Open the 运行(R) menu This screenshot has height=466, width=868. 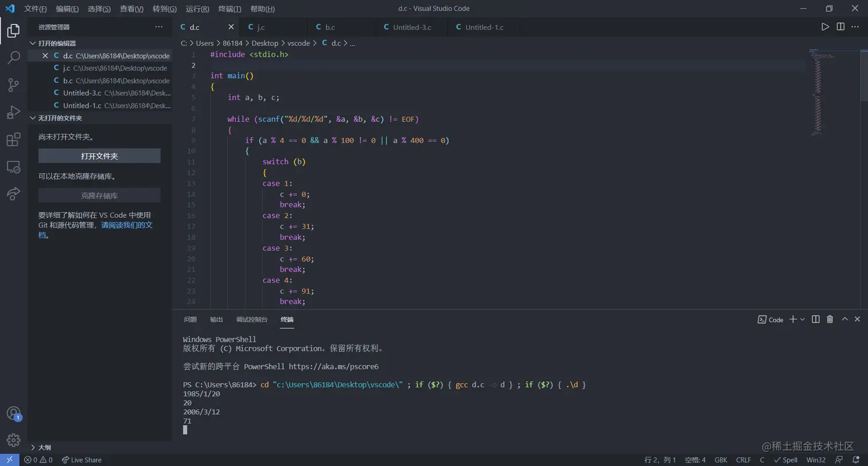pos(197,9)
